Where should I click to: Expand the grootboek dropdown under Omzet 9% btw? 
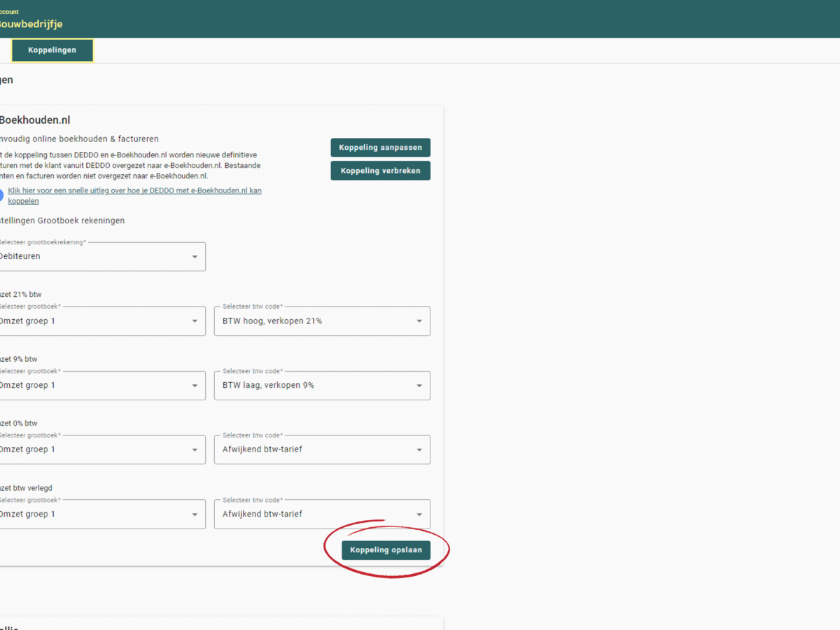pyautogui.click(x=195, y=386)
